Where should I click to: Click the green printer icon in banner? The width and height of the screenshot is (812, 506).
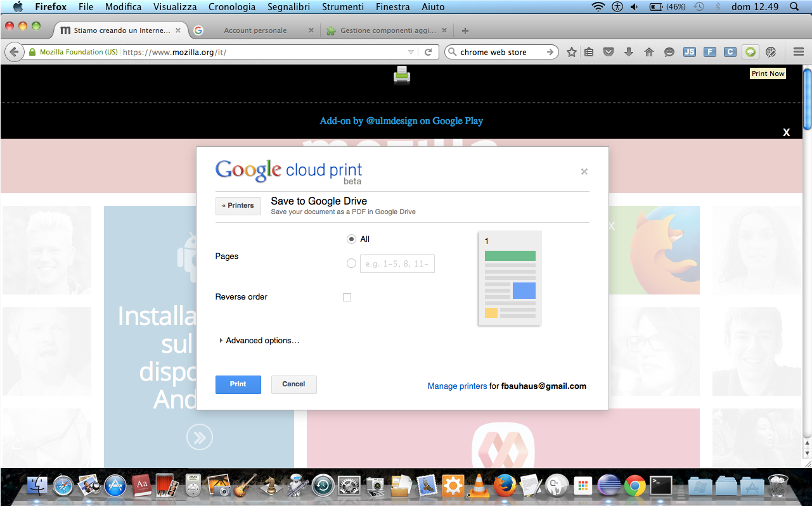tap(402, 75)
